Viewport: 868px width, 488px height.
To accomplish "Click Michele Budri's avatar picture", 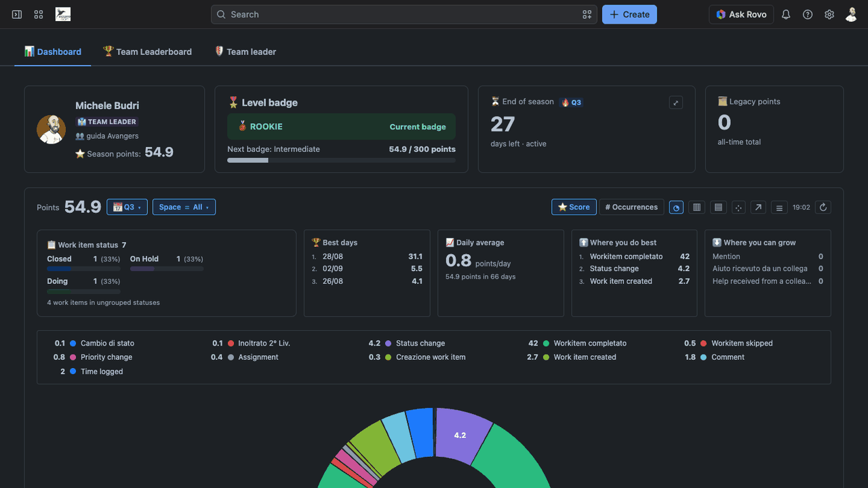I will click(51, 129).
